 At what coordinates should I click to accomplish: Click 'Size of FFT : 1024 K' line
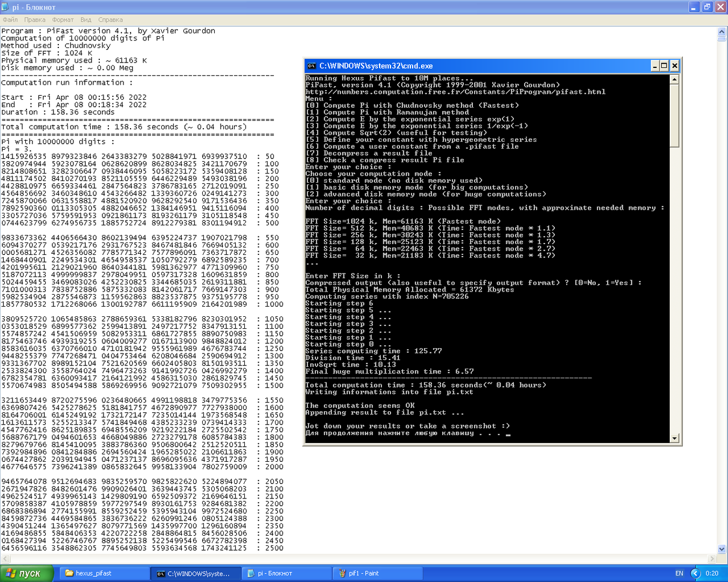click(x=46, y=53)
